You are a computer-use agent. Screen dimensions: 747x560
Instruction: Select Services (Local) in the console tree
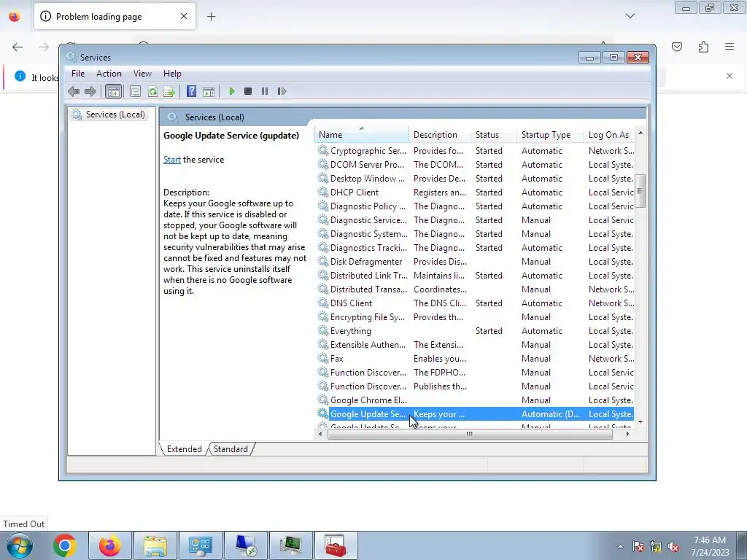(109, 114)
